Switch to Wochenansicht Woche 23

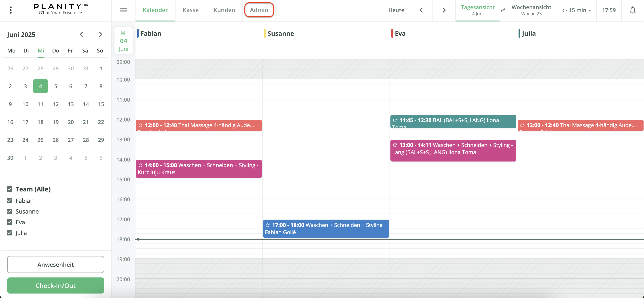531,10
